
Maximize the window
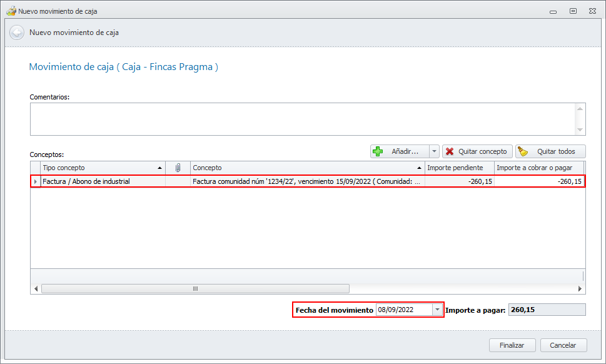[x=573, y=11]
